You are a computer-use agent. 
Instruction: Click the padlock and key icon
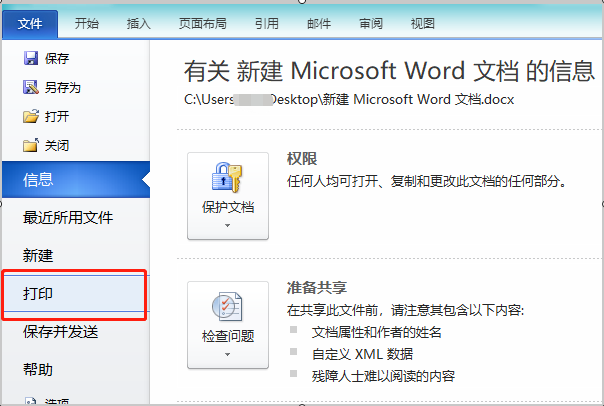click(227, 177)
